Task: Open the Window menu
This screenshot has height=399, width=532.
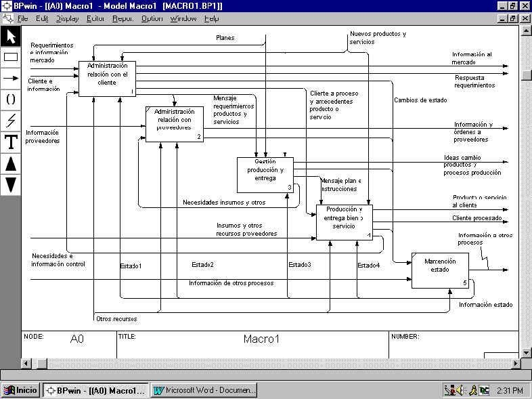Action: pos(183,18)
